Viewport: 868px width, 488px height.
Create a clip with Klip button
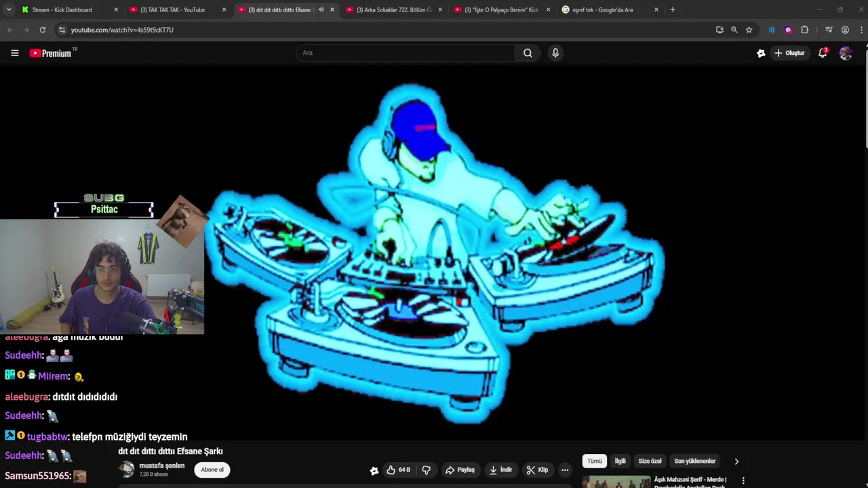click(x=538, y=470)
